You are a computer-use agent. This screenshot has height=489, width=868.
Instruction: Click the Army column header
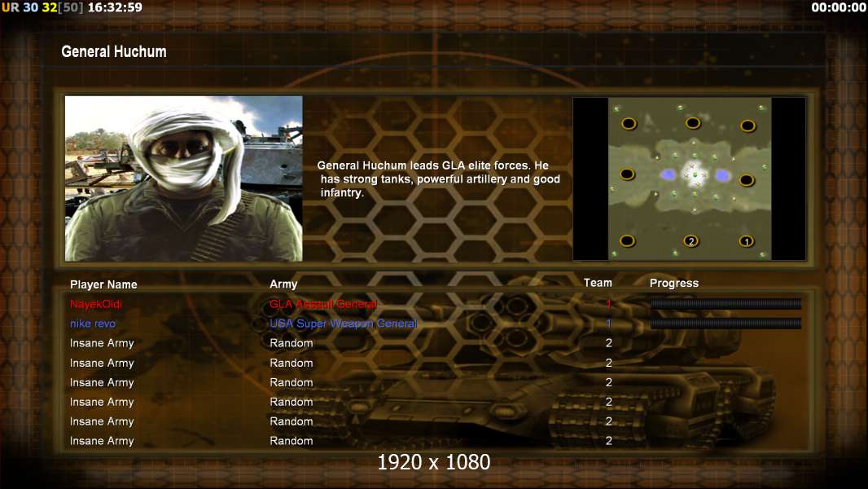click(x=283, y=284)
